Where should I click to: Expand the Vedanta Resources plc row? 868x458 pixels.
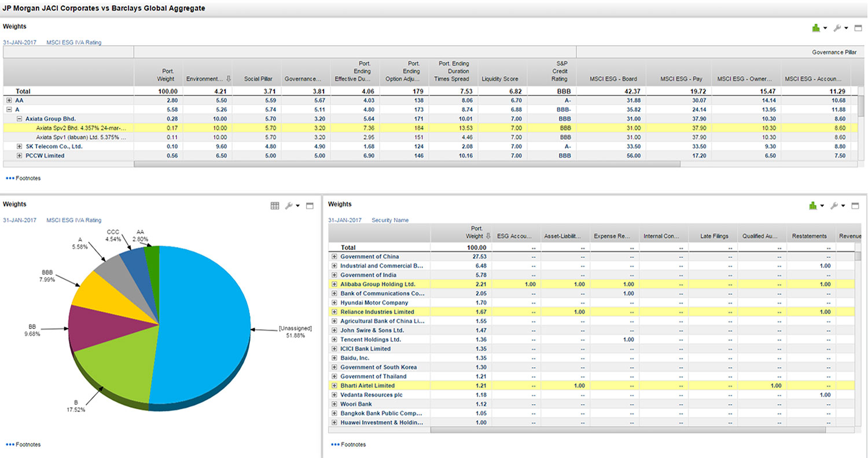[334, 395]
